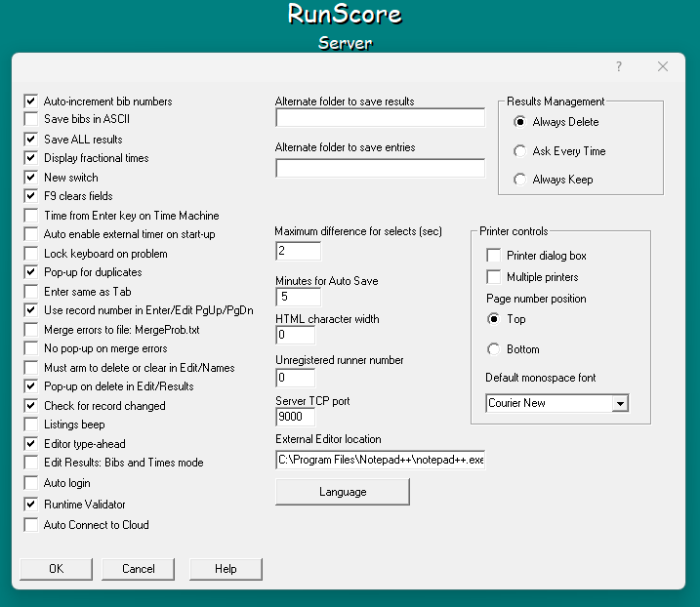The height and width of the screenshot is (607, 700).
Task: Check Multiple printers option
Action: coord(493,277)
